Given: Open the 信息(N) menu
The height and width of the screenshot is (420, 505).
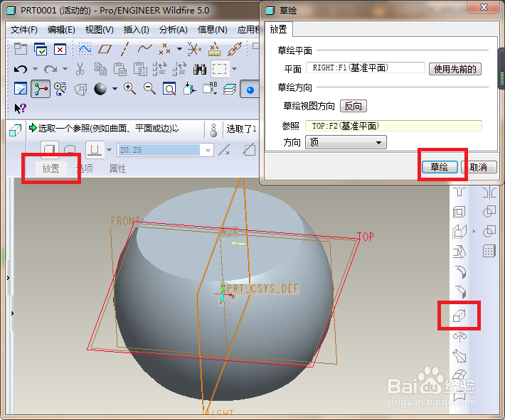Looking at the screenshot, I should point(212,30).
